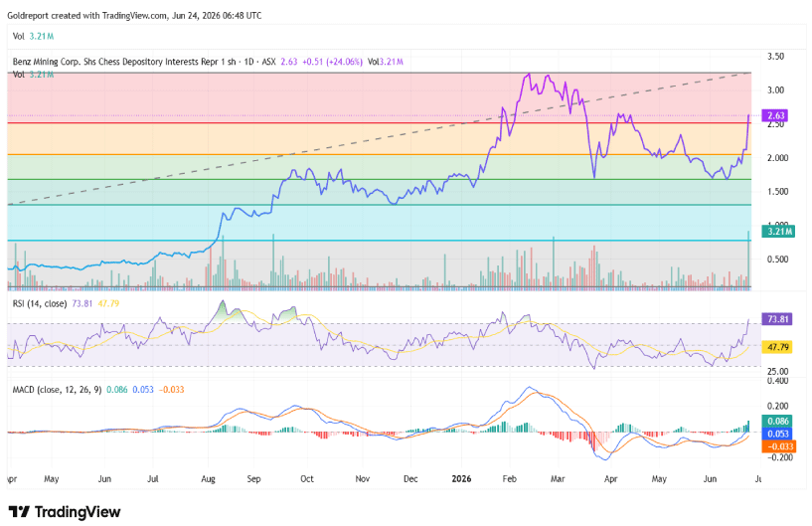
Task: Click the Aug label on time axis
Action: tap(208, 479)
